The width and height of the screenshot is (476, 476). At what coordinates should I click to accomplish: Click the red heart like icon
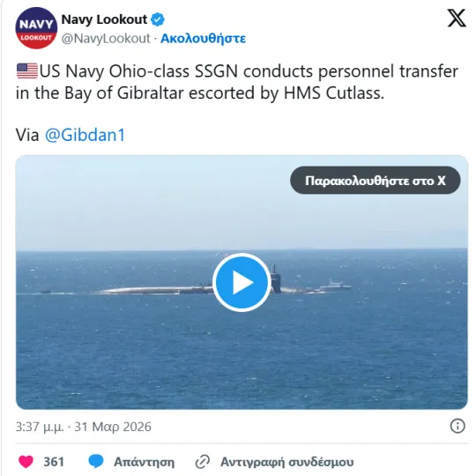tap(26, 462)
